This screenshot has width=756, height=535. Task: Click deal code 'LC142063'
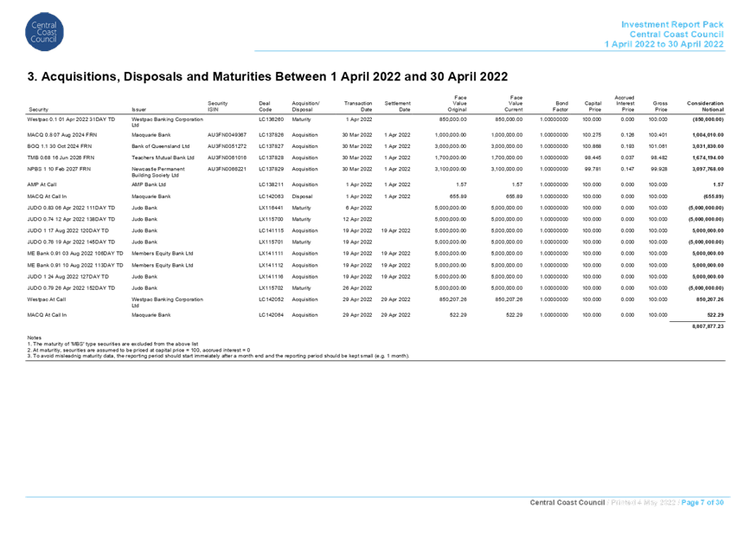click(x=272, y=197)
